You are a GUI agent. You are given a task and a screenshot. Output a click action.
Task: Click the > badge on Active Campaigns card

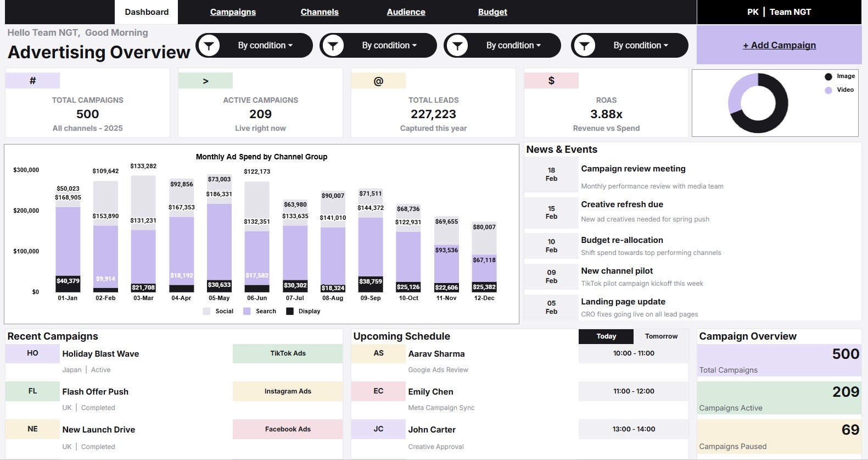[205, 81]
